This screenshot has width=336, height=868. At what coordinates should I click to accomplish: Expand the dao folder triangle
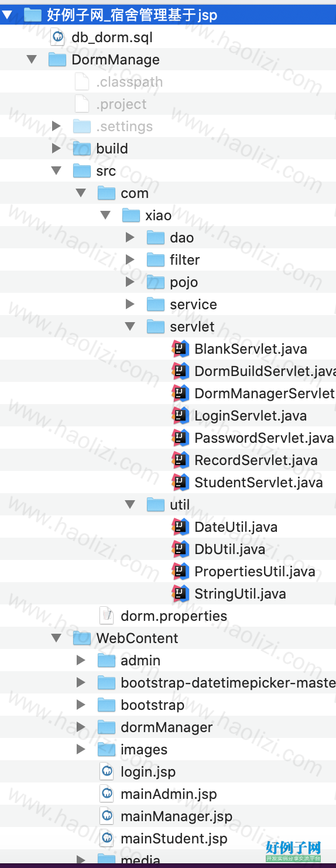coord(130,238)
